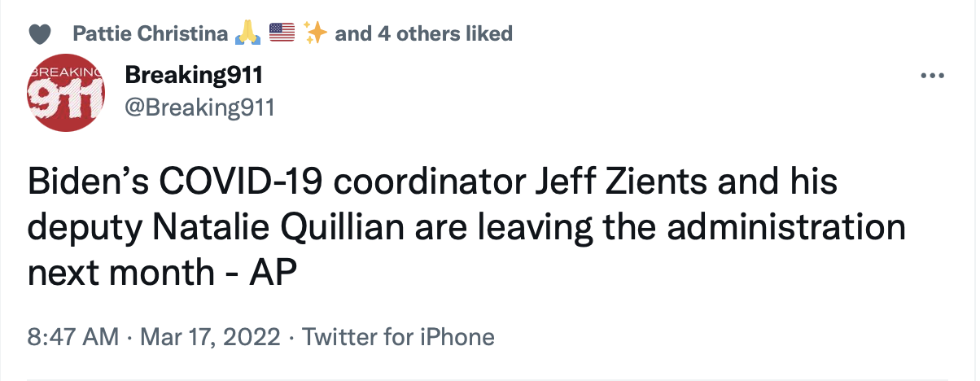Open the Breaking911 bold display name
980x381 pixels.
[194, 77]
